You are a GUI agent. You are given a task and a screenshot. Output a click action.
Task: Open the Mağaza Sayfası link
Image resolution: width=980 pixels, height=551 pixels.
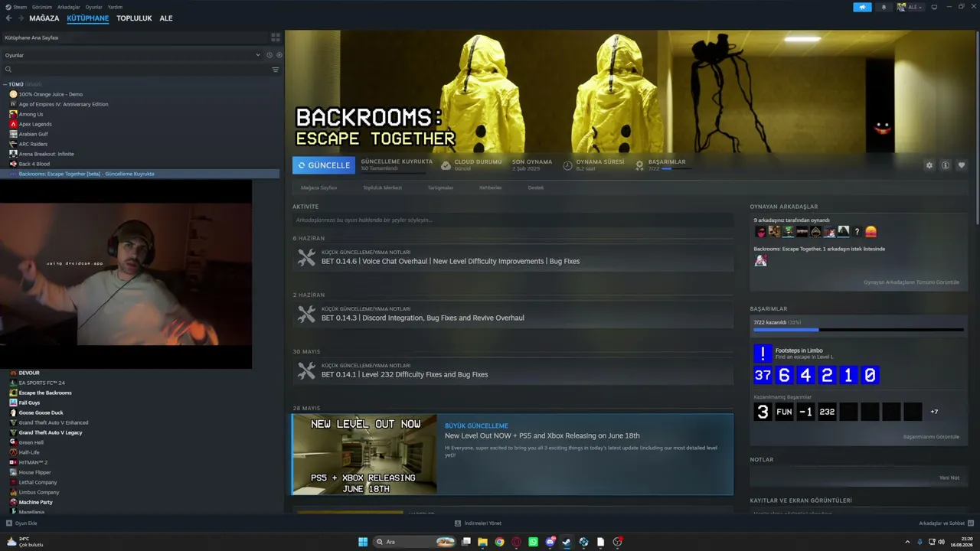(318, 187)
